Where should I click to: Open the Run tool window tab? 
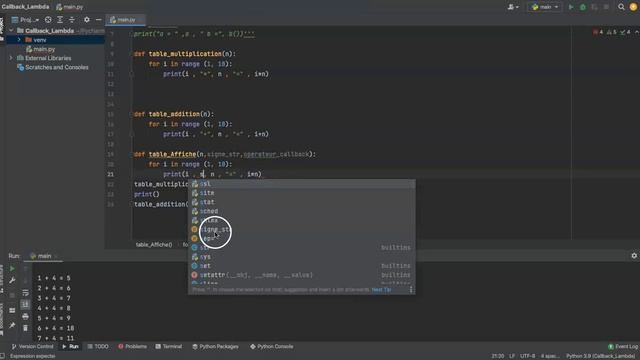(x=70, y=346)
